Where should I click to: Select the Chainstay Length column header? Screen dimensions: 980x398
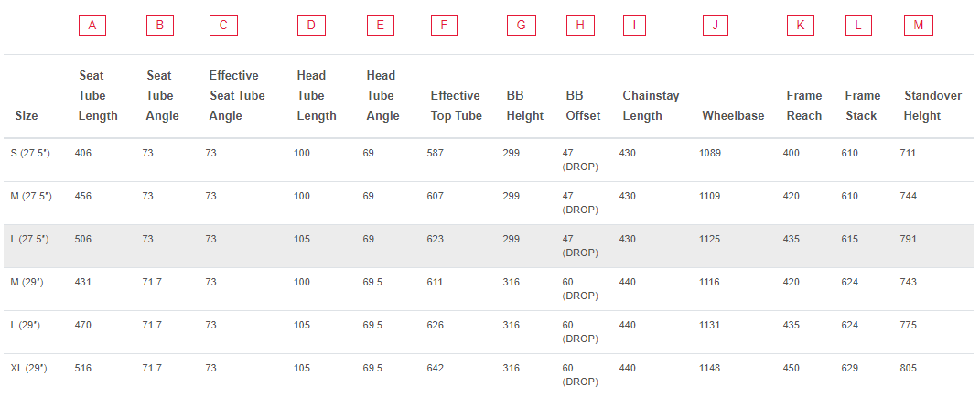651,105
